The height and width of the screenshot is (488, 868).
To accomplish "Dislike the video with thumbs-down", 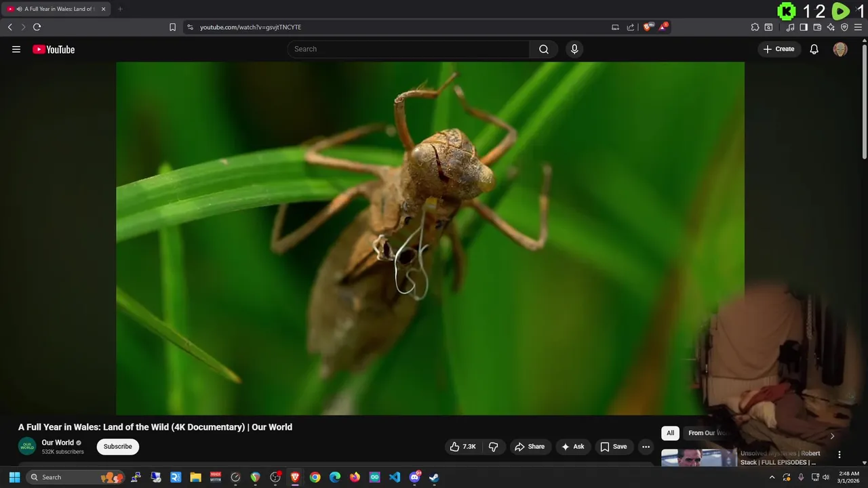I will (x=493, y=447).
